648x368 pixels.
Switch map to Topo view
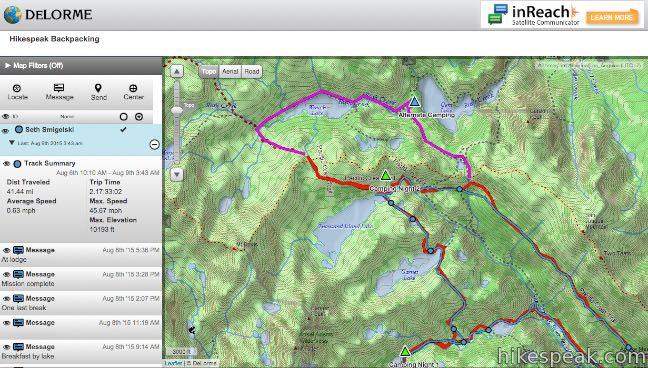tap(209, 72)
